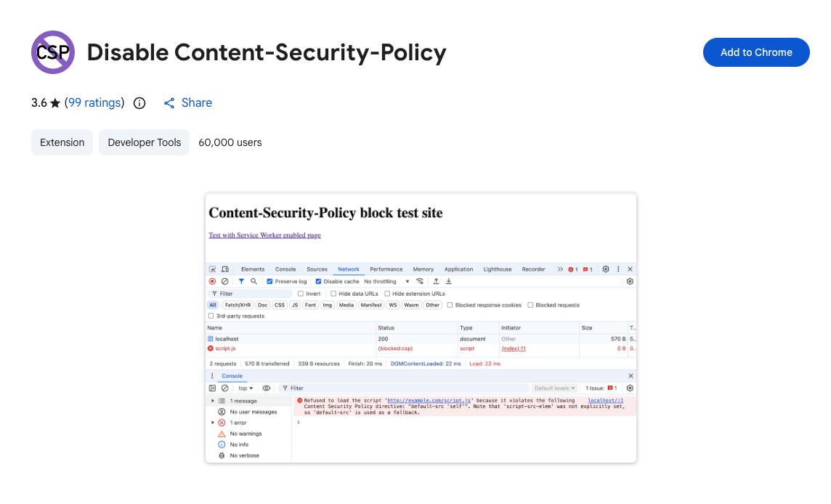Click the network Filter input field
The height and width of the screenshot is (504, 831).
click(254, 293)
